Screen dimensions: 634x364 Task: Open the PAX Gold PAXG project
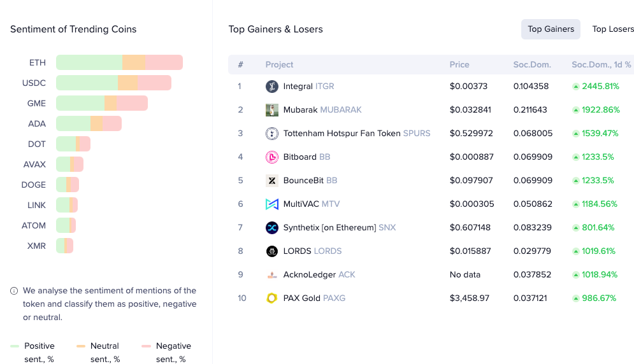tap(314, 298)
